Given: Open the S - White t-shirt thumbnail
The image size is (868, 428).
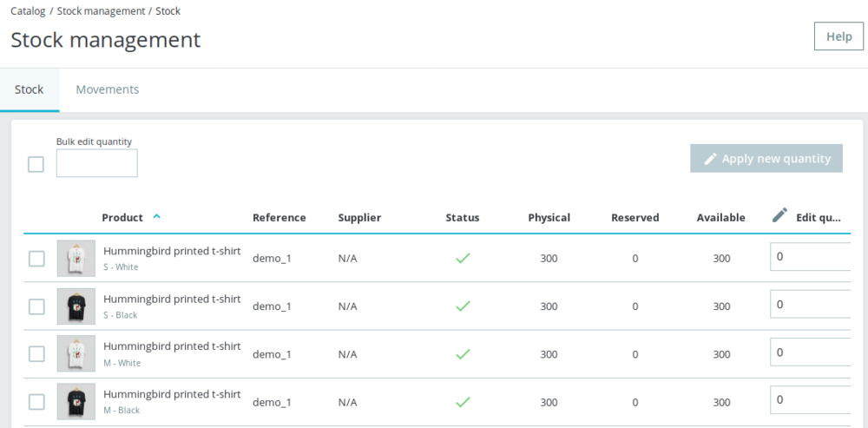Looking at the screenshot, I should tap(76, 259).
